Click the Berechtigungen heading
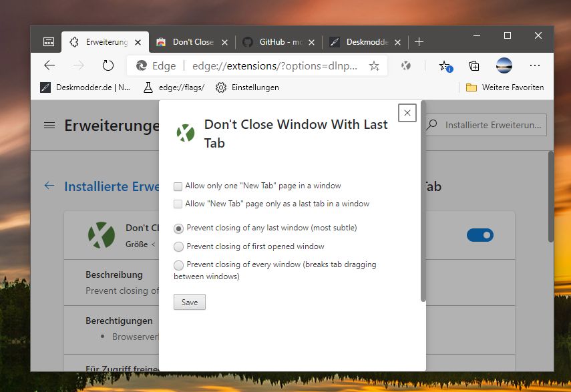571x392 pixels. pyautogui.click(x=119, y=321)
